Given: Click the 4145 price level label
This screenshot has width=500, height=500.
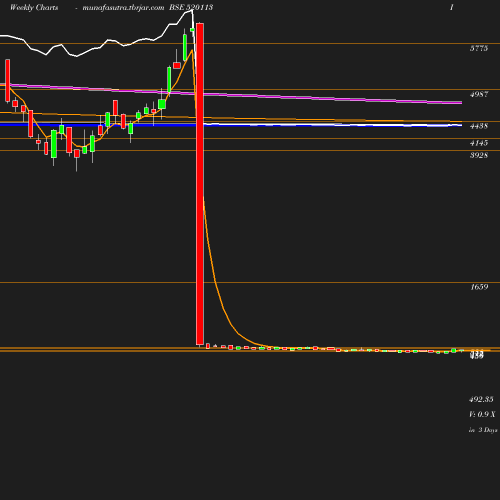Looking at the screenshot, I should (x=479, y=143).
